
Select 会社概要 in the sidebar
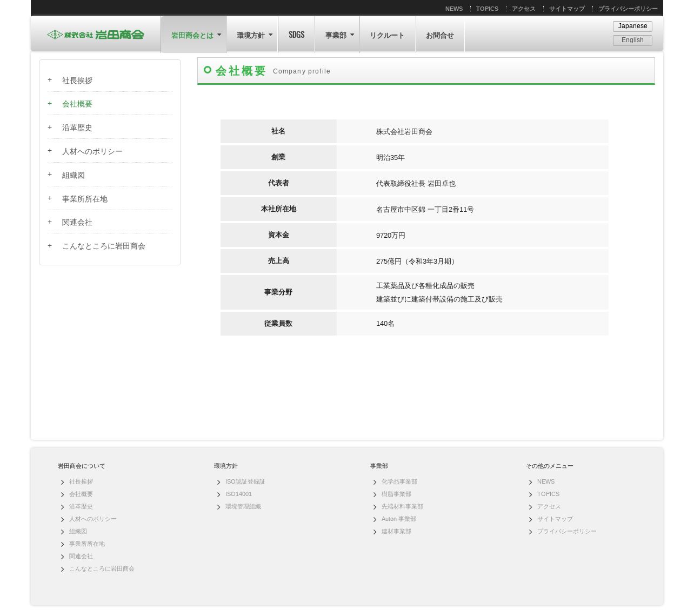(77, 104)
